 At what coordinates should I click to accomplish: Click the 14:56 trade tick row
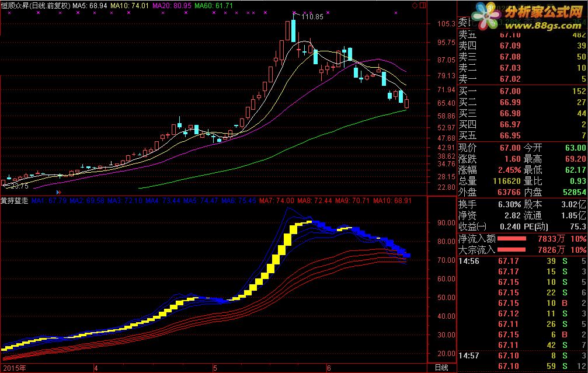pyautogui.click(x=522, y=261)
